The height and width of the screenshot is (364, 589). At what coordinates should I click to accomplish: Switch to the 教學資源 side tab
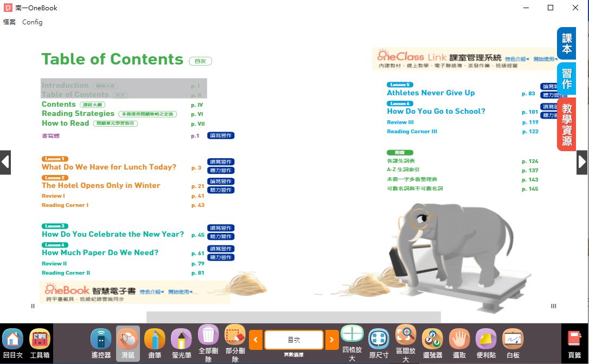(x=566, y=124)
